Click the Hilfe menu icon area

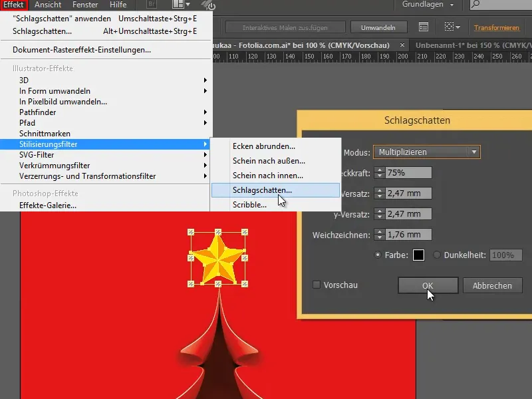[x=117, y=5]
